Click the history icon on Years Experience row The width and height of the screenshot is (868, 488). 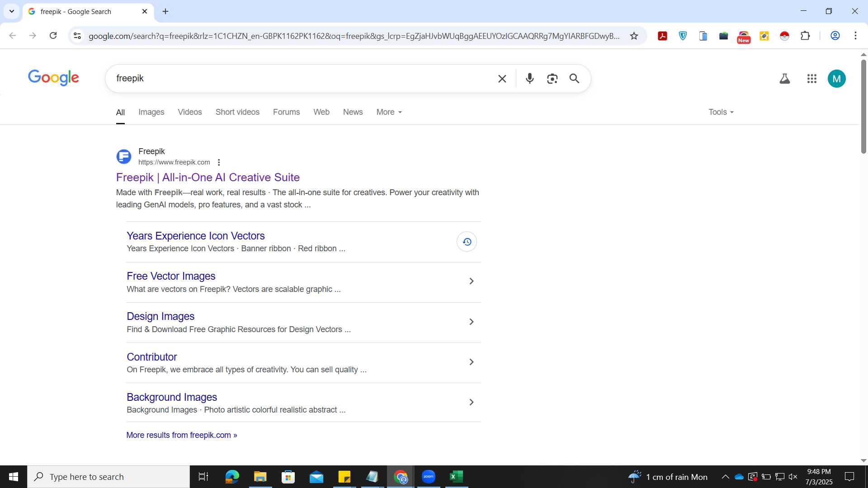tap(467, 242)
